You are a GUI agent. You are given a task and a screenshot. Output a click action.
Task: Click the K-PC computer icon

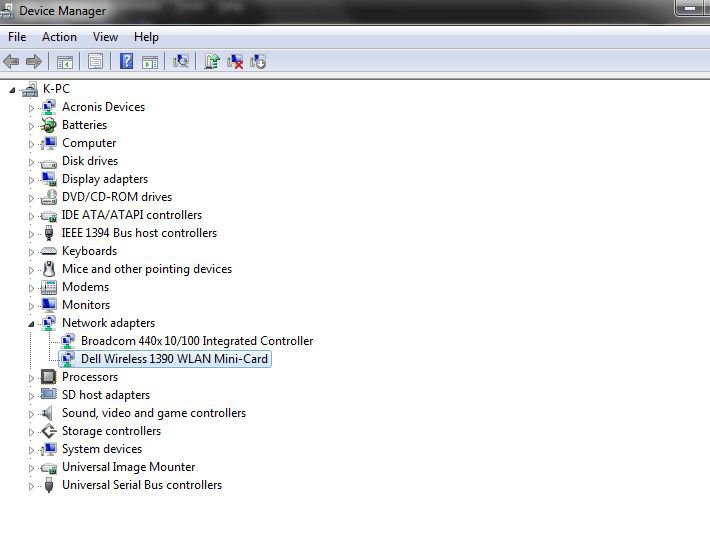click(30, 89)
